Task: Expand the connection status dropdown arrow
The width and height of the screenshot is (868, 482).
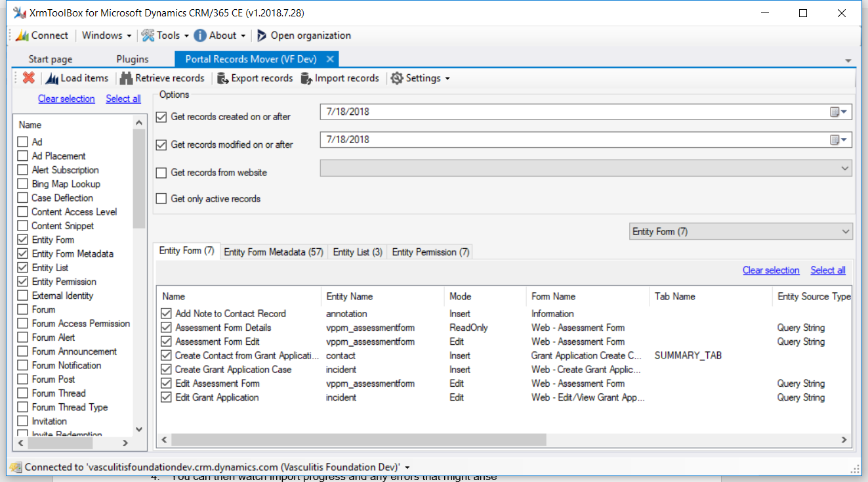Action: click(408, 468)
